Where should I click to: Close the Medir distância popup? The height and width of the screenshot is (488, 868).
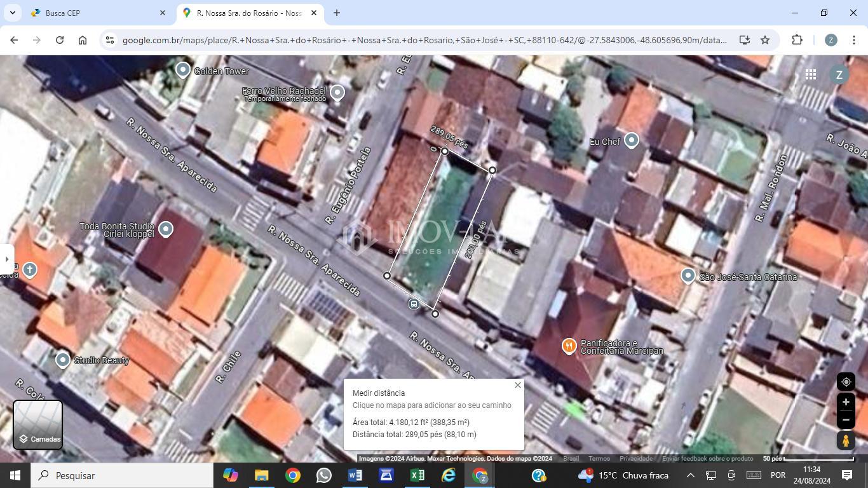click(x=517, y=385)
